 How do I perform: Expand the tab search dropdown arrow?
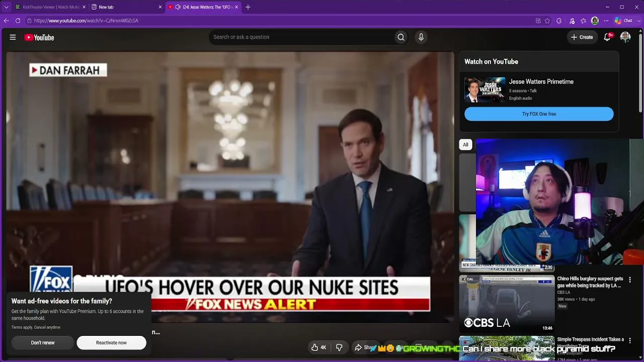(x=6, y=7)
